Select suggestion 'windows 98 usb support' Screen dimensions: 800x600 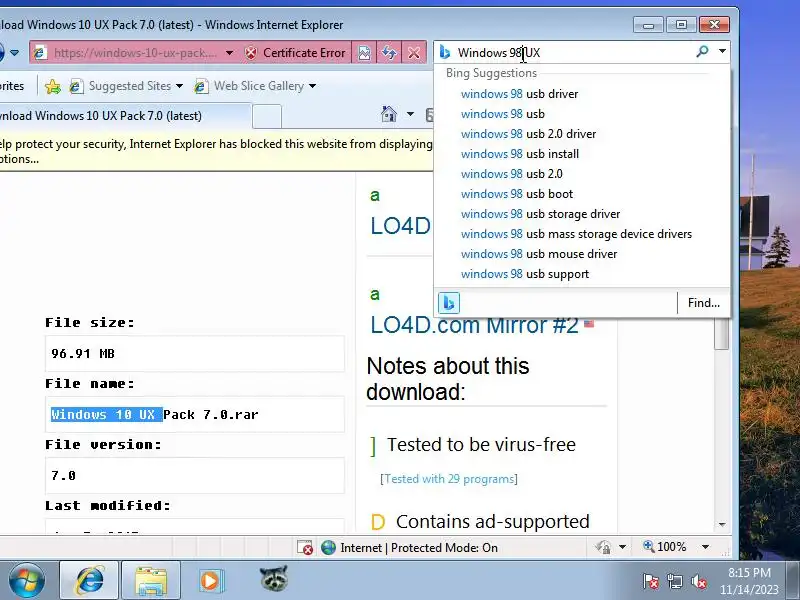pyautogui.click(x=524, y=274)
